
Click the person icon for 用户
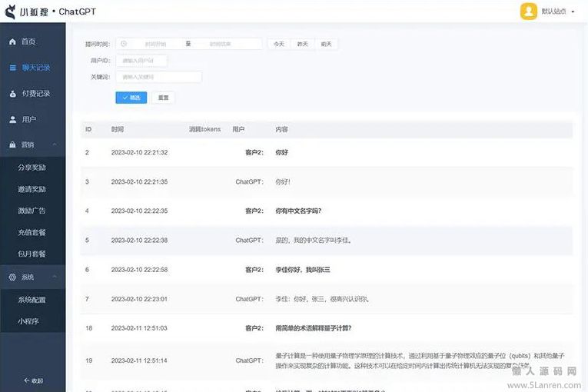(12, 120)
